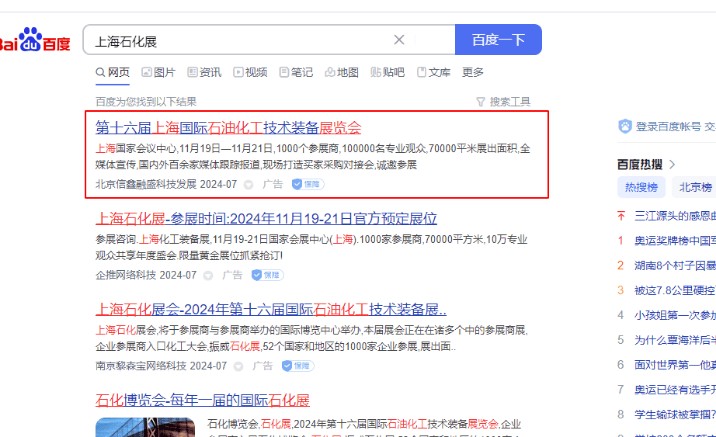Open hot search item 7 奥运已经有选手
Image resolution: width=716 pixels, height=437 pixels.
point(675,390)
